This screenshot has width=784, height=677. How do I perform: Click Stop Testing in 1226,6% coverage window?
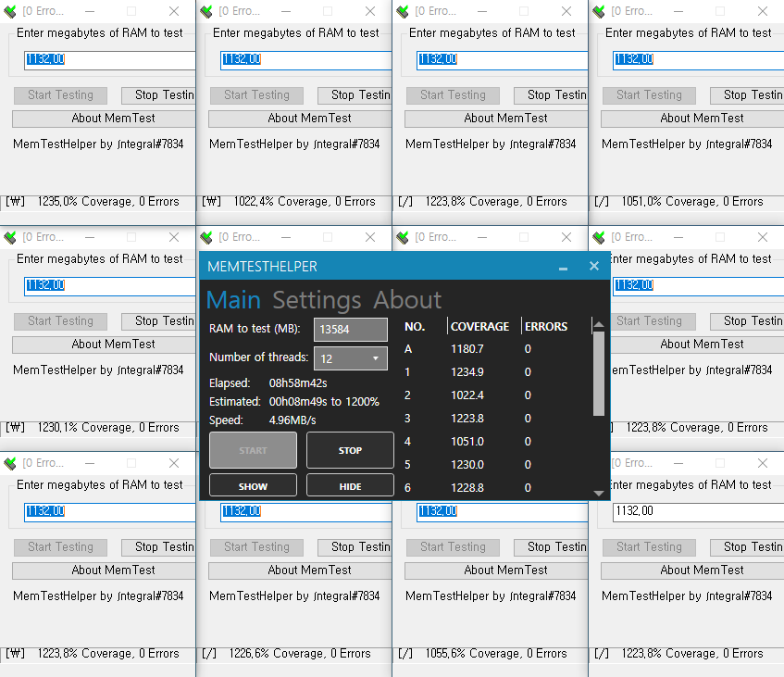tap(355, 547)
